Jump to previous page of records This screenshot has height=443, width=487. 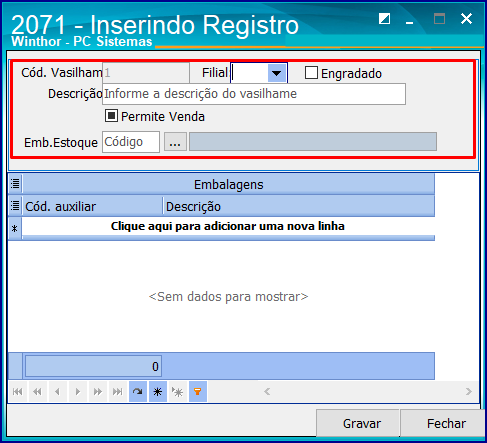click(37, 391)
